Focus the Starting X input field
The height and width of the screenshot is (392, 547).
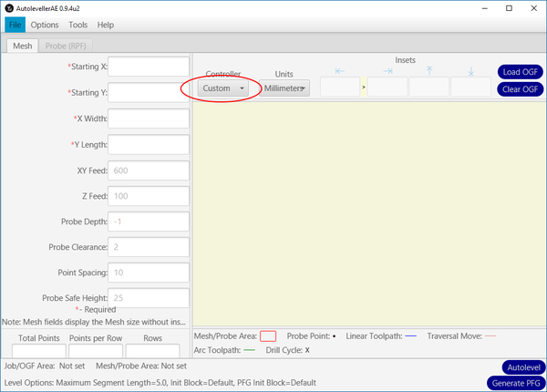coord(150,67)
